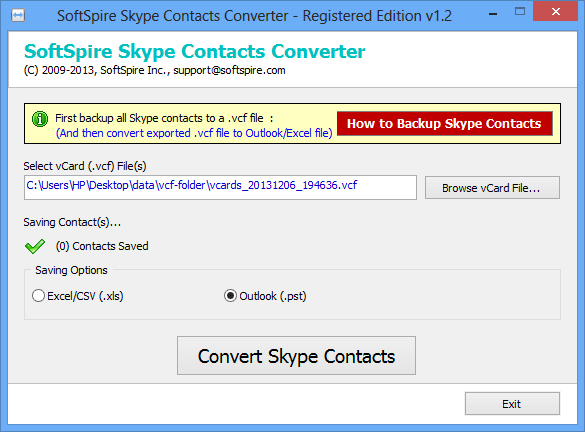Click Browse vCard File button
This screenshot has width=585, height=432.
coord(492,188)
